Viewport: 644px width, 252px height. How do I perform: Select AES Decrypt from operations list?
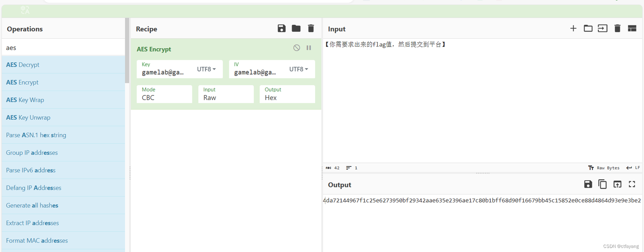click(23, 65)
